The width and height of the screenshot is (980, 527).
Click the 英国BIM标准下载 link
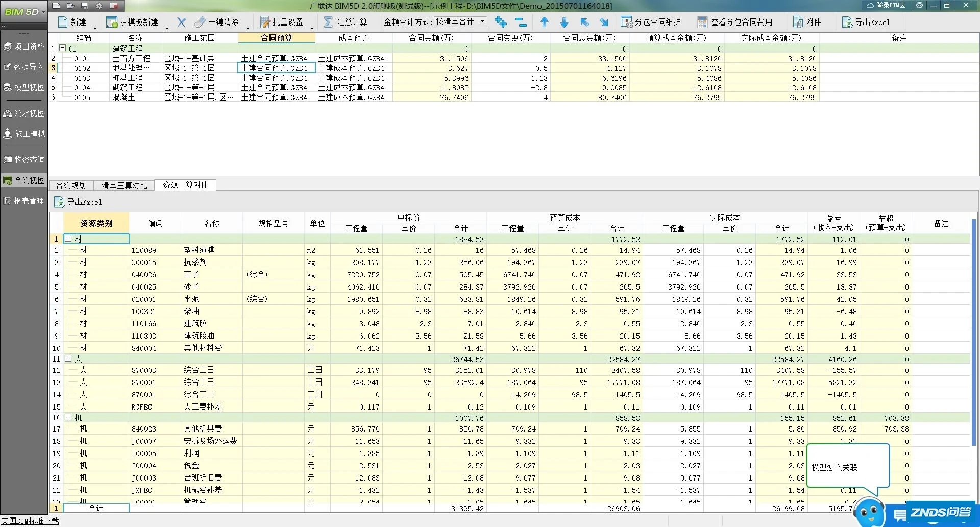point(29,521)
